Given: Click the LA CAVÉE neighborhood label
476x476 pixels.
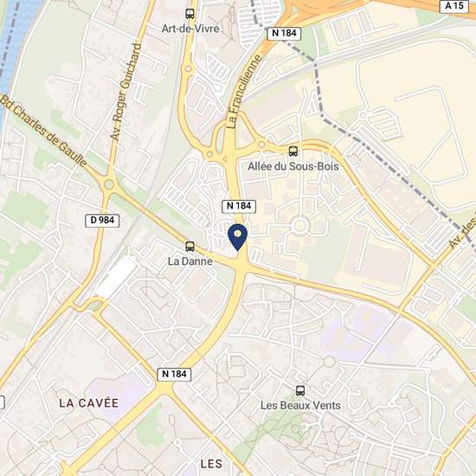Looking at the screenshot, I should coord(88,403).
